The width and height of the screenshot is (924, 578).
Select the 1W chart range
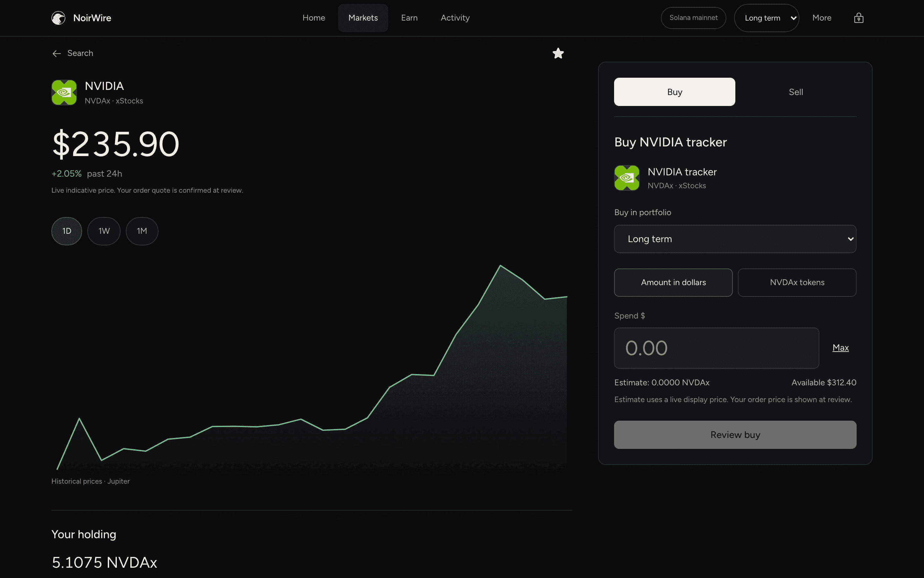[x=104, y=231]
